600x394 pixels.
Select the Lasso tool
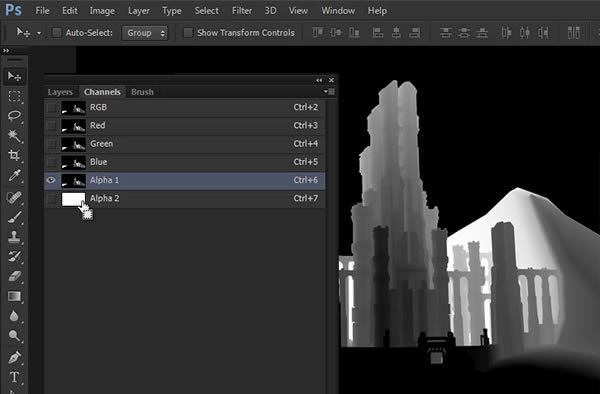coord(15,116)
